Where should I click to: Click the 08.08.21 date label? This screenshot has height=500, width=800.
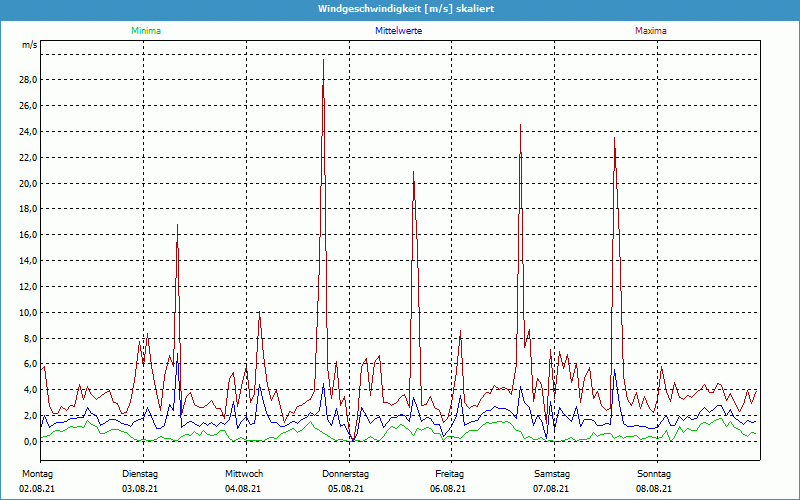click(654, 489)
